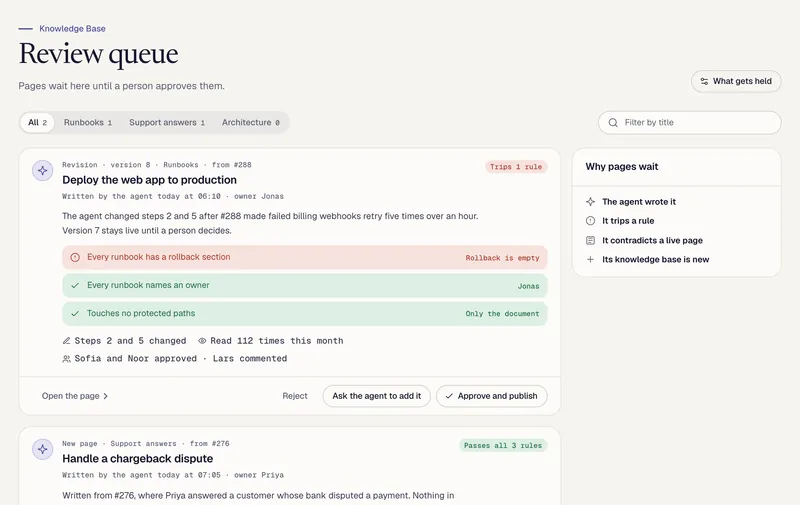The height and width of the screenshot is (505, 800).
Task: Click the alert icon on the rollback section rule
Action: coord(75,257)
